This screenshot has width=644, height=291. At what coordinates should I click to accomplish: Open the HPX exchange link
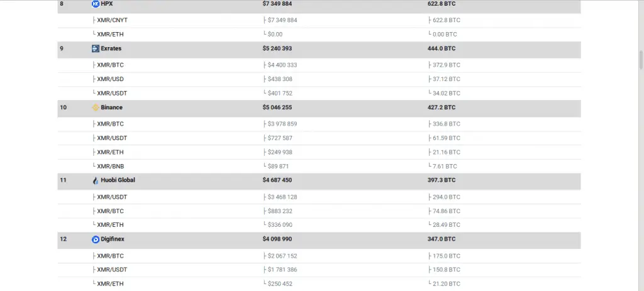(107, 4)
